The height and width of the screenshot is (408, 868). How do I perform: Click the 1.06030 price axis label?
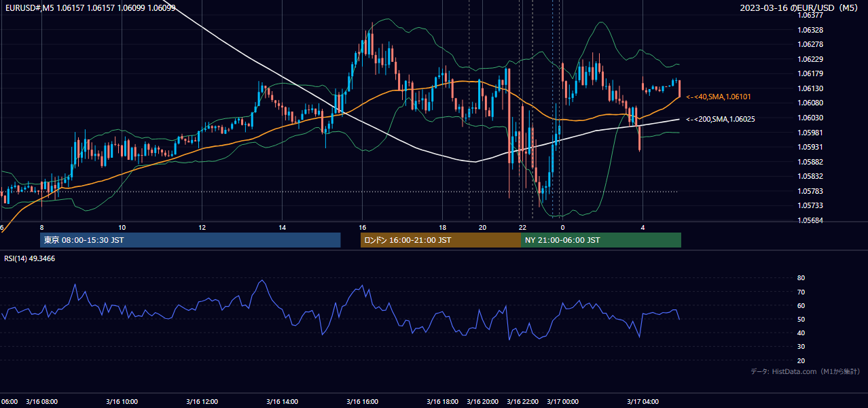(x=810, y=118)
